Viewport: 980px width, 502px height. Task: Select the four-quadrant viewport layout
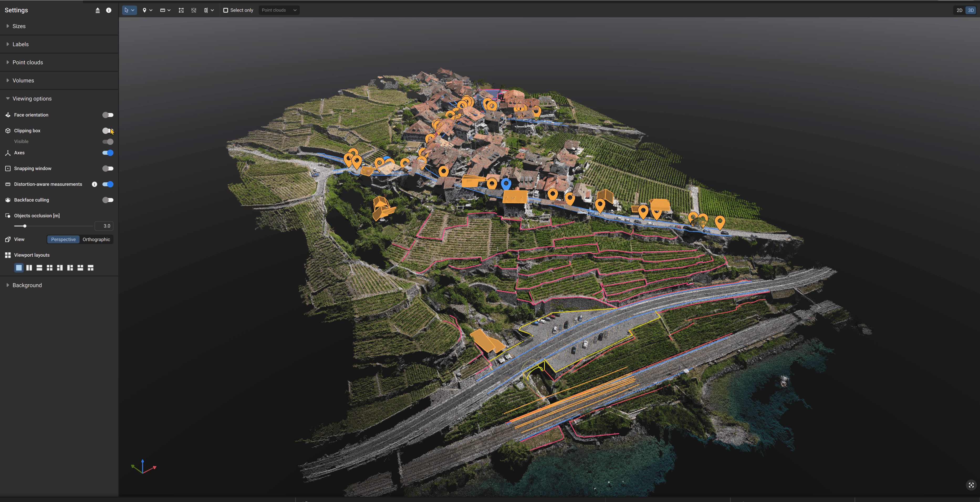point(49,268)
